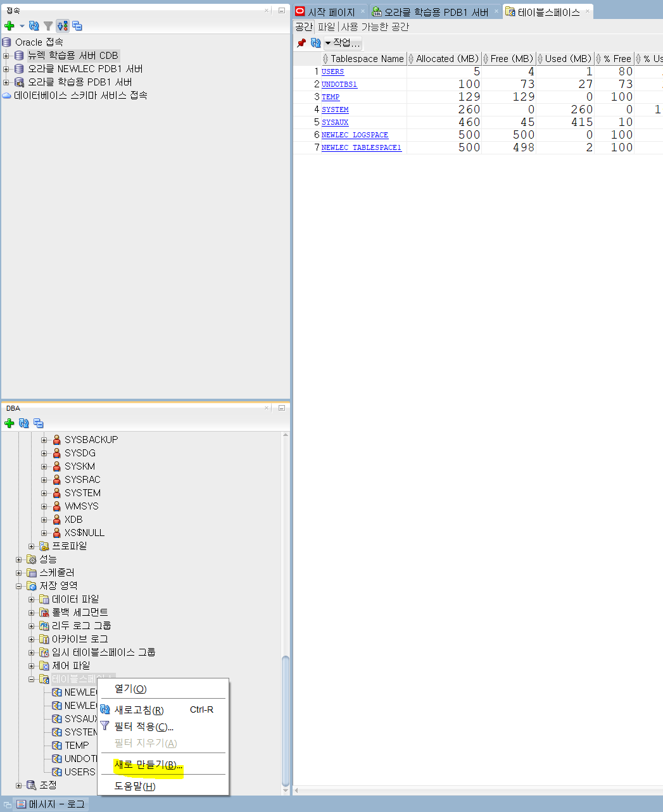Viewport: 663px width, 812px height.
Task: Select 데이터베이스 스키마 서비스 접속 node
Action: (80, 96)
